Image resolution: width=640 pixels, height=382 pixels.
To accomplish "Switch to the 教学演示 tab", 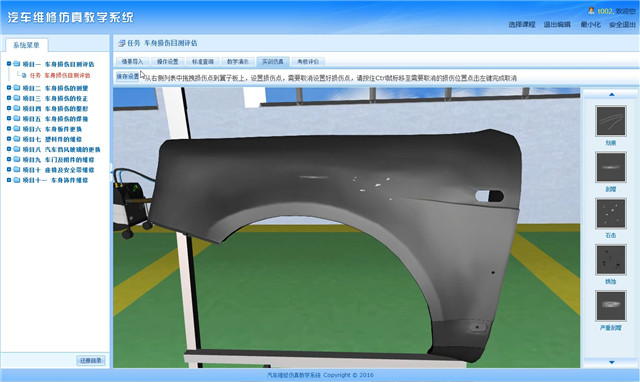I will [x=238, y=62].
